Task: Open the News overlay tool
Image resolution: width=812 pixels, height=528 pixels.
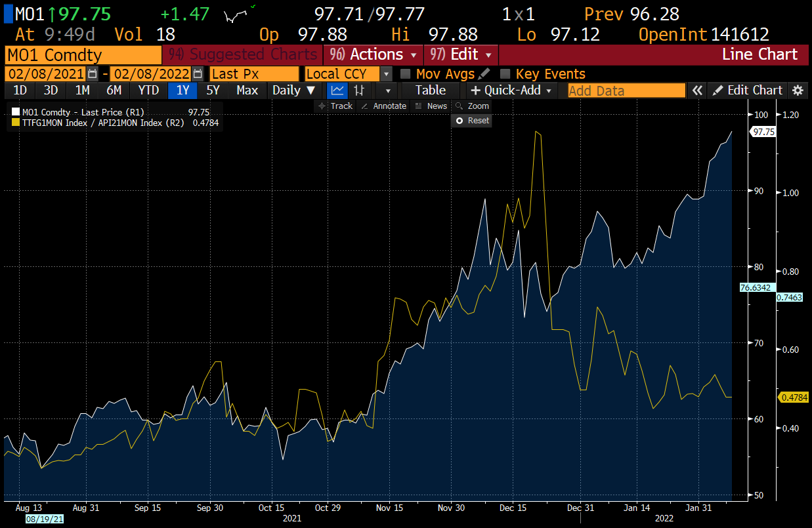Action: (x=431, y=106)
